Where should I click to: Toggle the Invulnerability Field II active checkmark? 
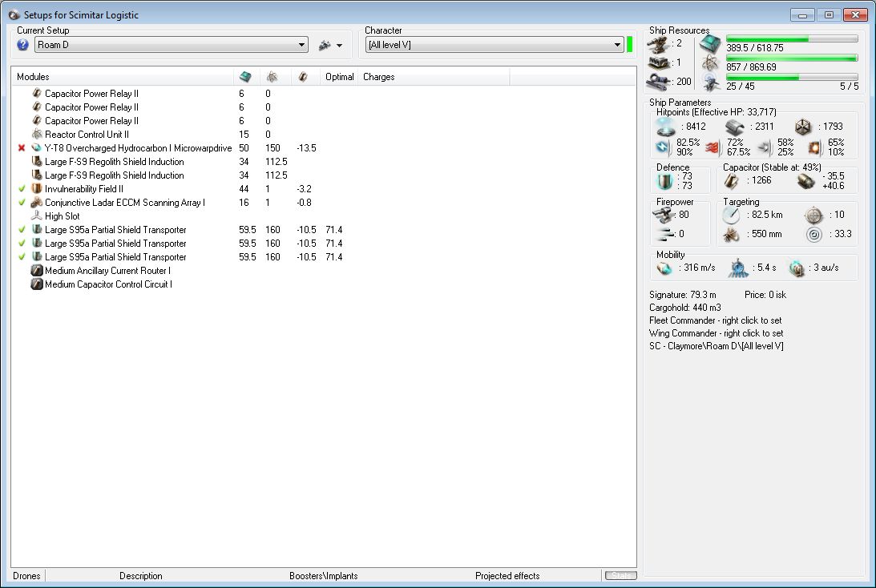coord(22,189)
